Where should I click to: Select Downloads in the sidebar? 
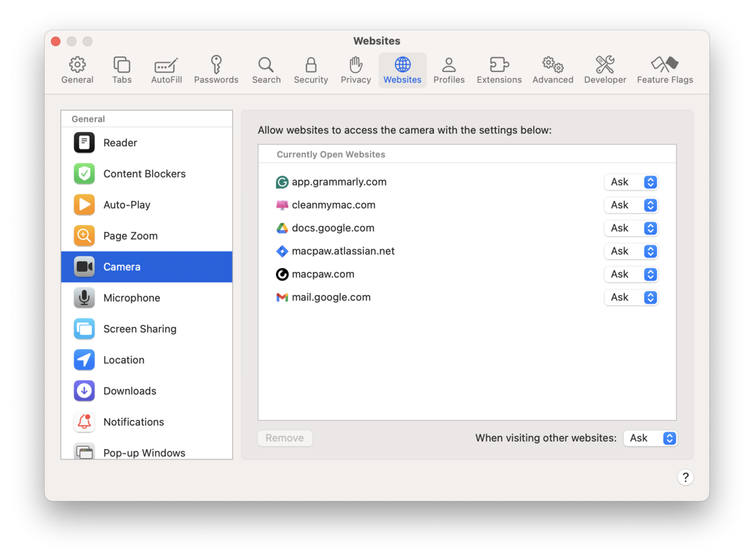pyautogui.click(x=130, y=391)
